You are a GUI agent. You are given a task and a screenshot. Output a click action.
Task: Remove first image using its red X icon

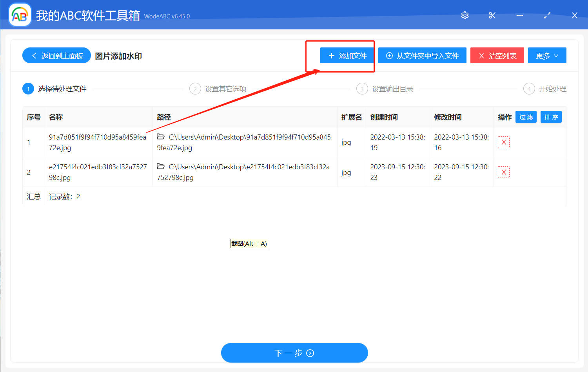(503, 142)
